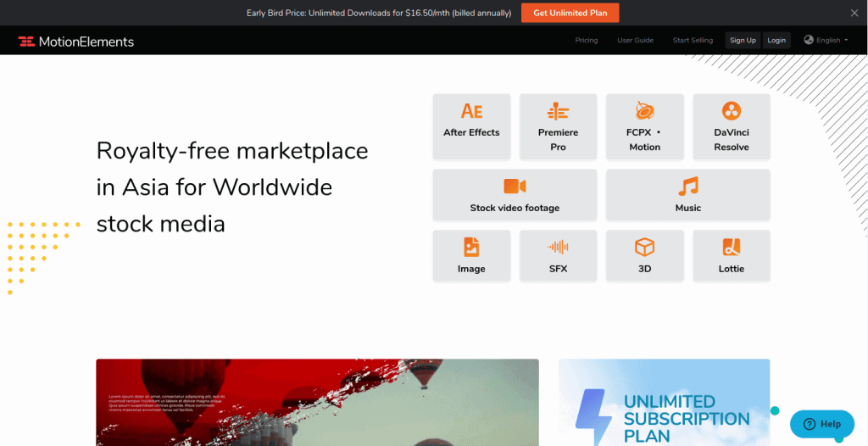Open the FCPX Motion category icon

click(x=644, y=111)
